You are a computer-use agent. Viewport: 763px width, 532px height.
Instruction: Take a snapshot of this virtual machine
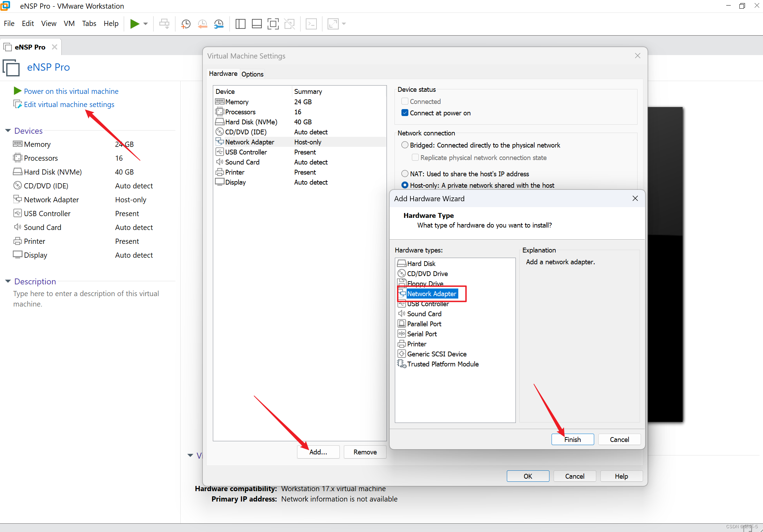185,24
